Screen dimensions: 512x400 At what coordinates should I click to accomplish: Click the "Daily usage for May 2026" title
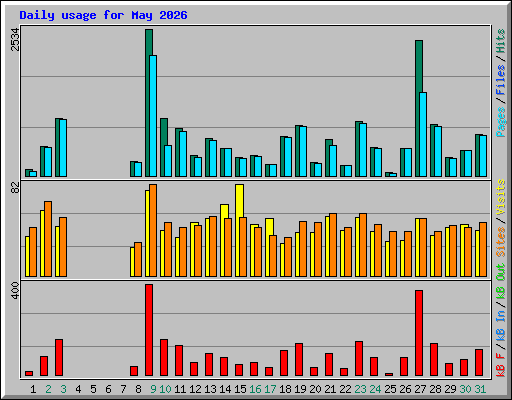click(103, 15)
